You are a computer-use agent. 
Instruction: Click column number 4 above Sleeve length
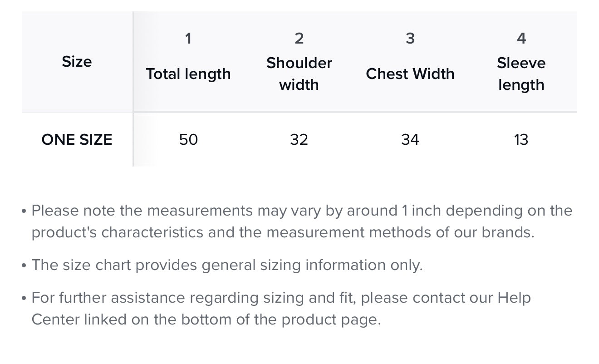pyautogui.click(x=521, y=39)
